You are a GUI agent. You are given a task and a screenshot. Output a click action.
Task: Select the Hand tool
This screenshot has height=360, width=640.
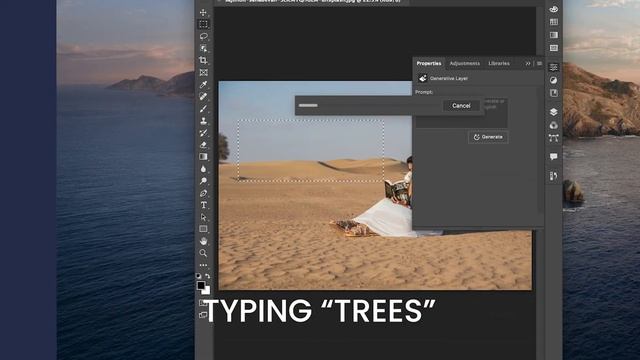[x=203, y=241]
